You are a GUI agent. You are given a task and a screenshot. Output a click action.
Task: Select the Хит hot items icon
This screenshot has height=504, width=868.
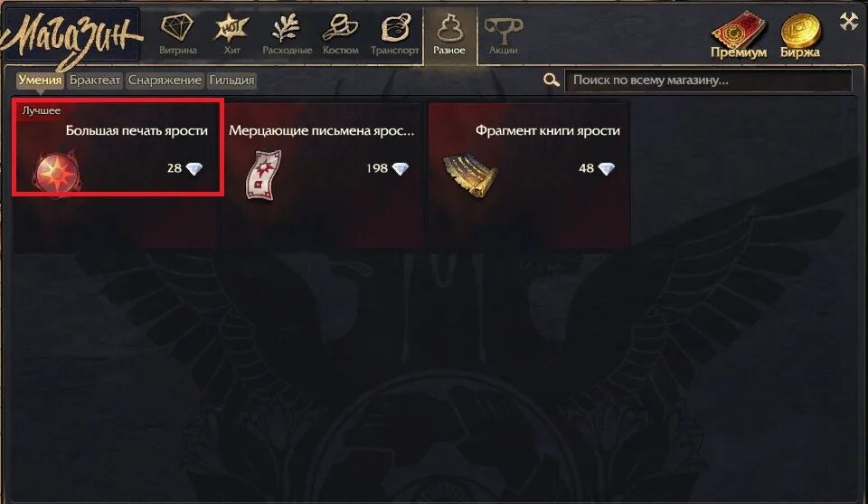tap(231, 35)
